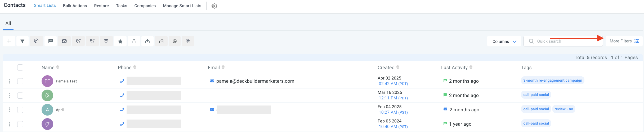
Task: Open the settings gear icon
Action: point(214,6)
